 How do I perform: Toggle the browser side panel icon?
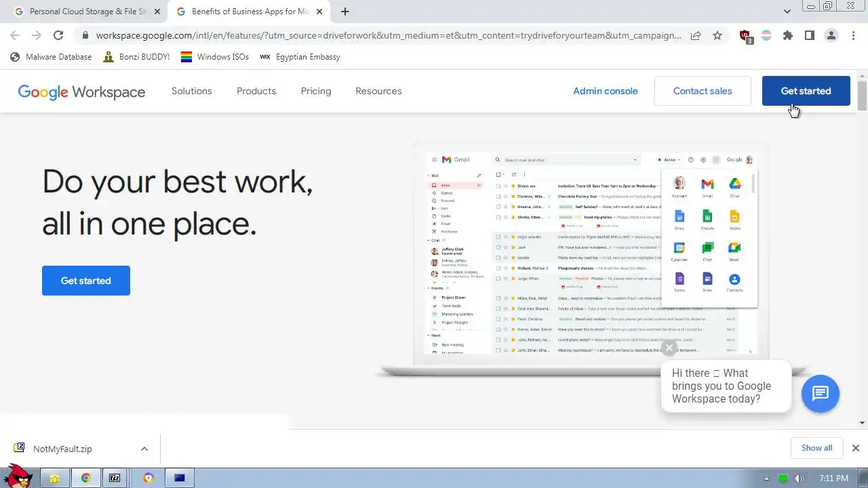pos(809,35)
